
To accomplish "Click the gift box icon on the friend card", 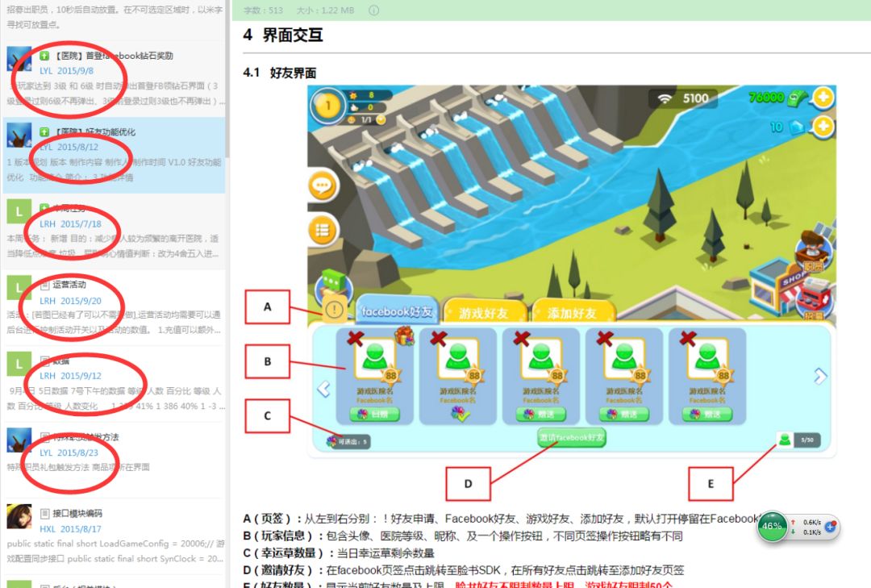I will coord(404,336).
